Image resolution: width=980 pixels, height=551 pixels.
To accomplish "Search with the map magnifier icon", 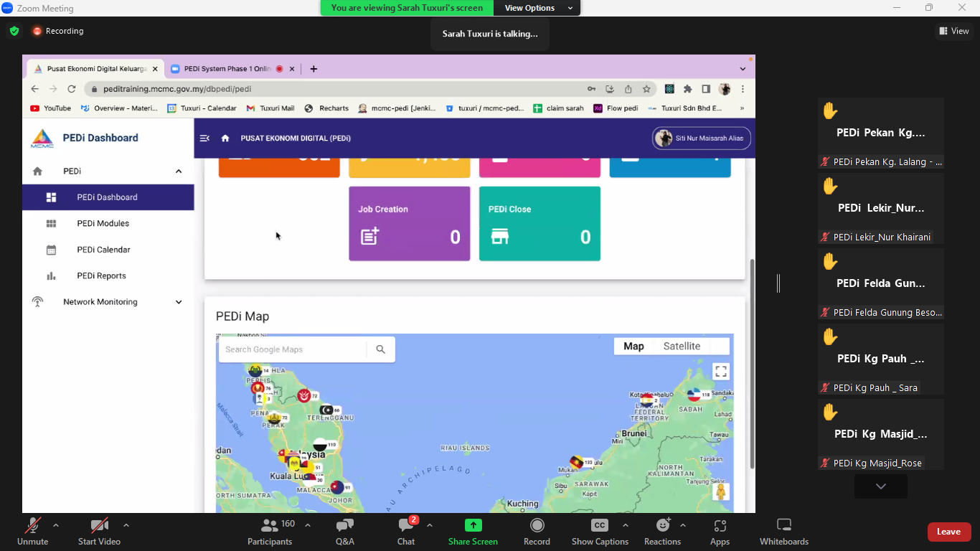I will click(x=381, y=349).
